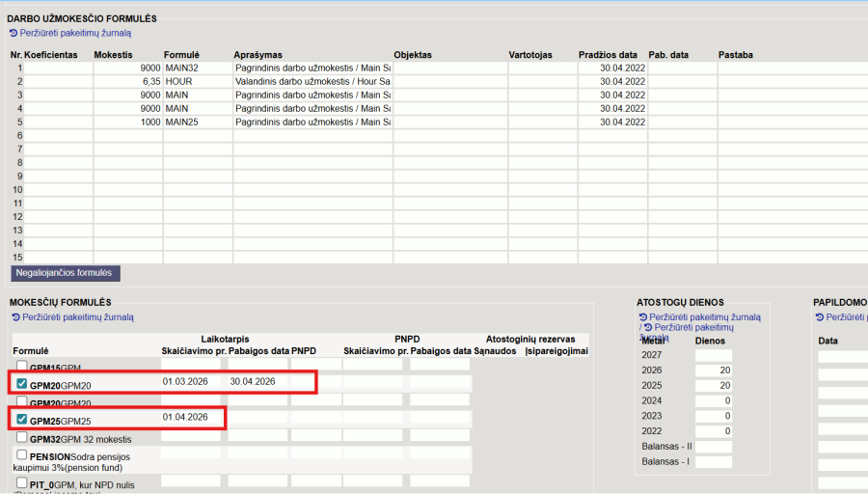Enable the GPM32 mokestis checkbox
Image resolution: width=868 pixels, height=494 pixels.
click(x=22, y=438)
